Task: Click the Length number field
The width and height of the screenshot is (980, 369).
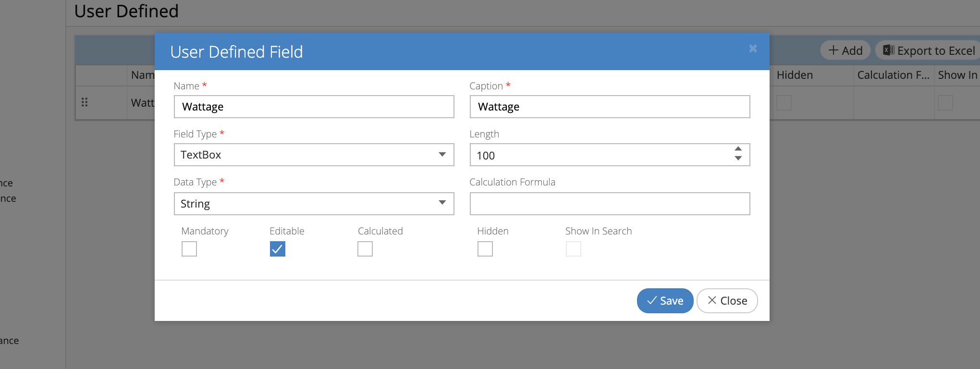Action: click(600, 155)
